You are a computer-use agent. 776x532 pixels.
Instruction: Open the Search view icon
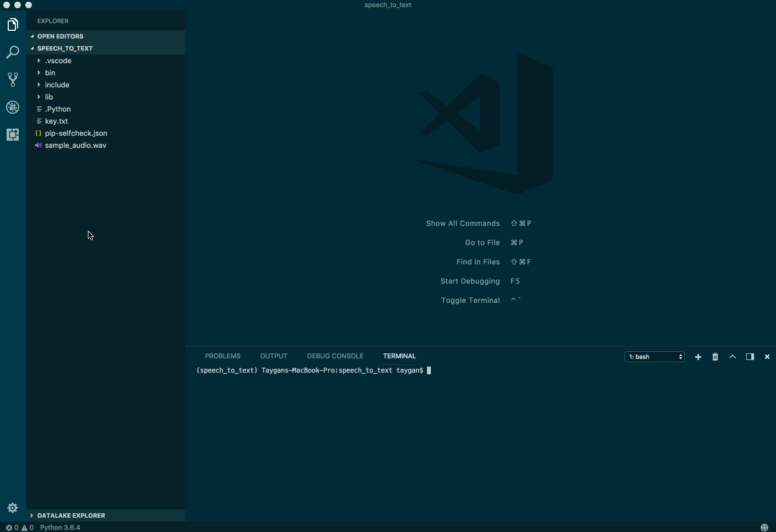(x=13, y=52)
